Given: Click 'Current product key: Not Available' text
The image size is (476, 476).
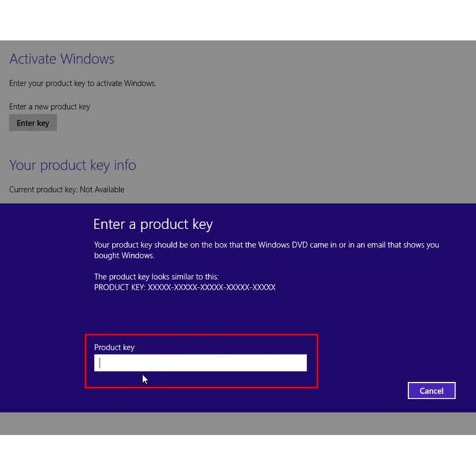Looking at the screenshot, I should pyautogui.click(x=67, y=190).
